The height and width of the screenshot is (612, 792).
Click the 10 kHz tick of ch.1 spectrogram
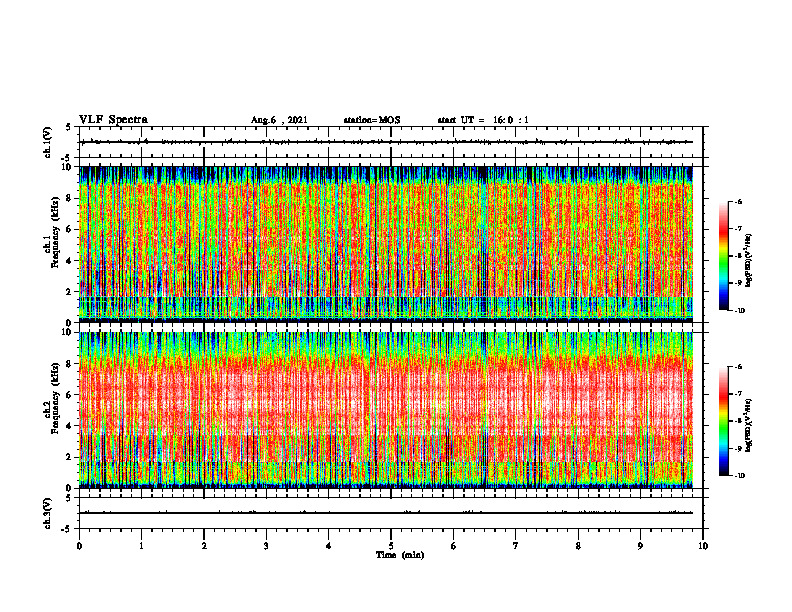point(67,167)
